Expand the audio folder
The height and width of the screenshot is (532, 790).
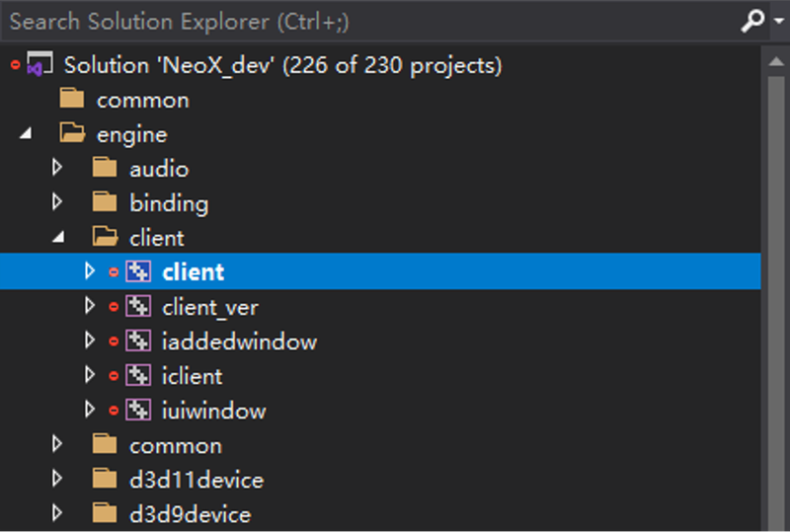coord(57,167)
